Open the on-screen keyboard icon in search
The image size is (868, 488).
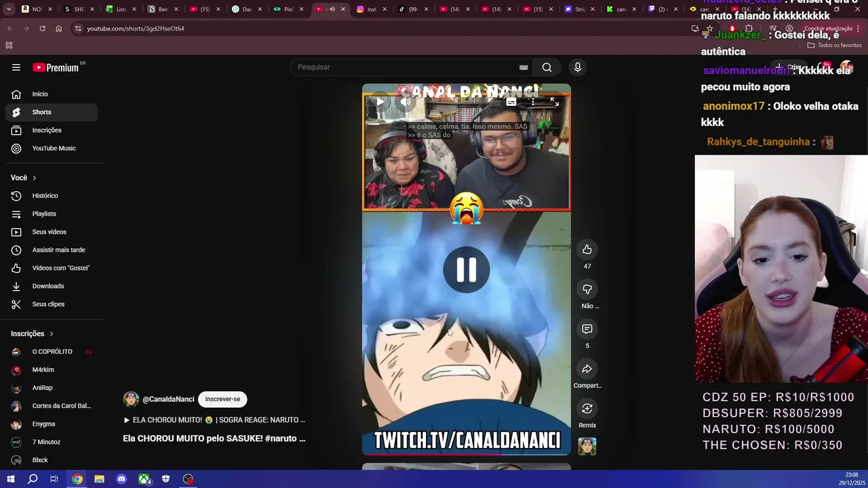point(524,67)
